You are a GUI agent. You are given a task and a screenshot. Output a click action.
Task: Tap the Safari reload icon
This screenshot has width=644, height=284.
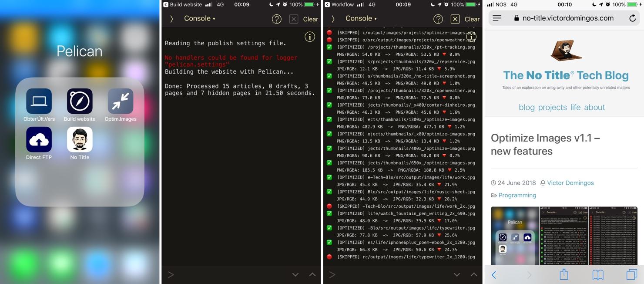(x=632, y=18)
